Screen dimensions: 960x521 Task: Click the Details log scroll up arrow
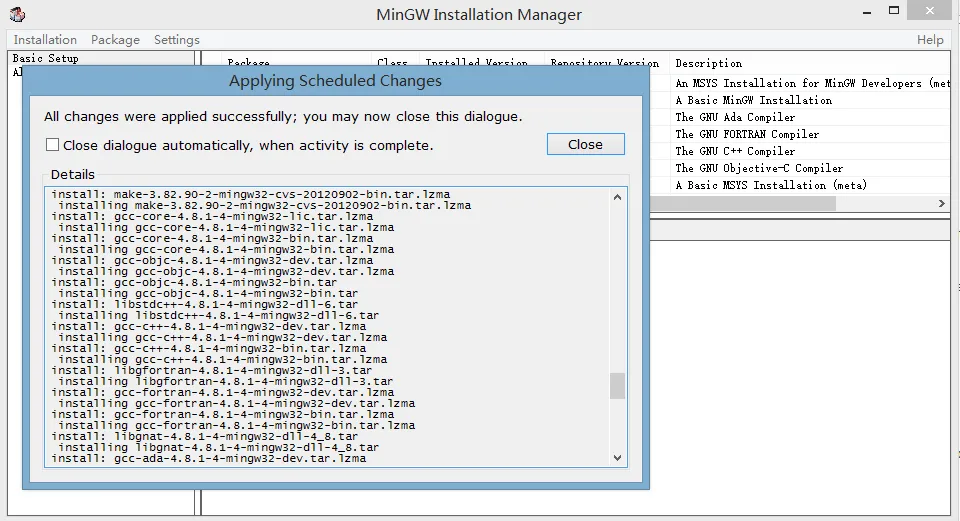617,197
